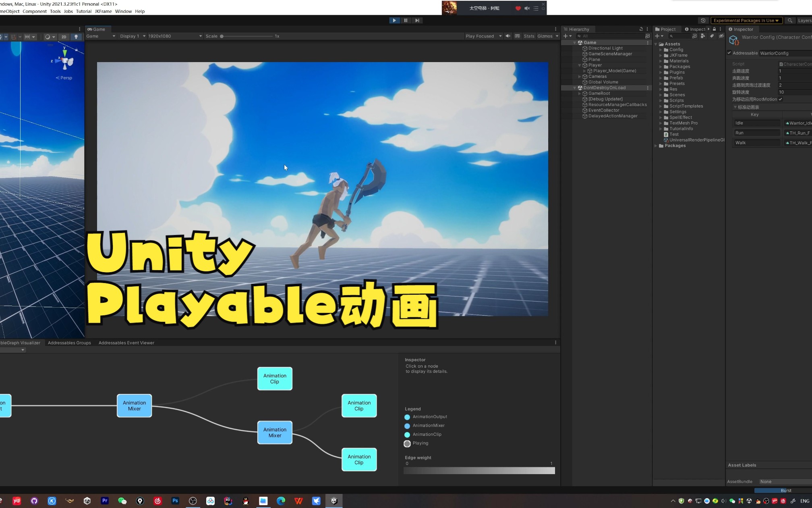Screen dimensions: 812x508
Task: Expand the Config folder in Assets
Action: (661, 50)
